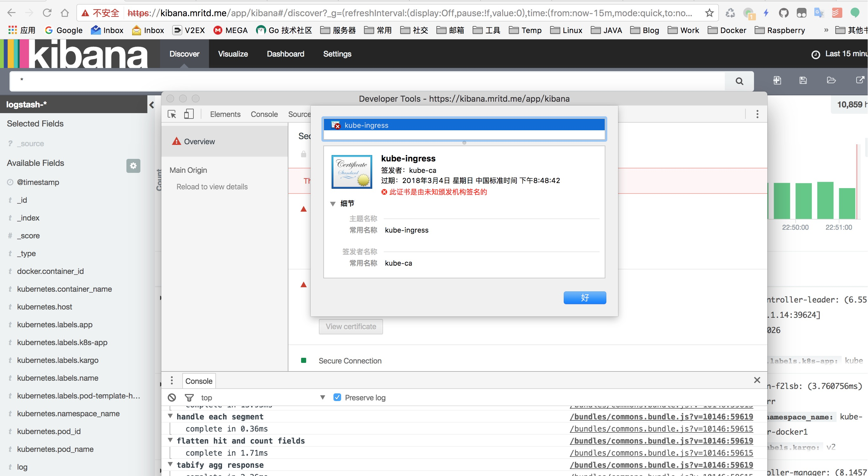Click the Save Search disk icon
Viewport: 868px width, 476px height.
(803, 80)
